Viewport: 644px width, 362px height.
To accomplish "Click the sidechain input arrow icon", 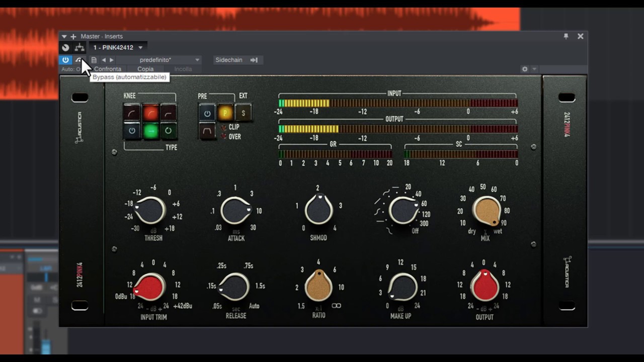I will pyautogui.click(x=254, y=60).
